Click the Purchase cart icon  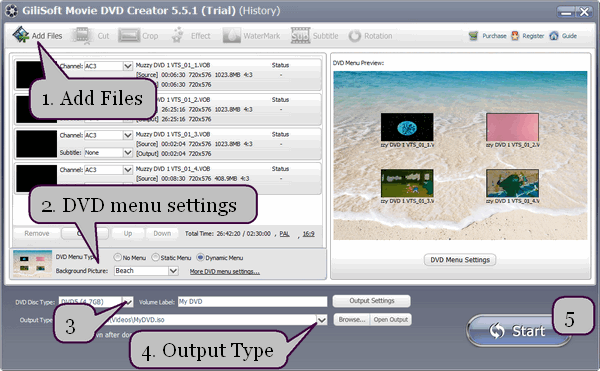click(473, 36)
